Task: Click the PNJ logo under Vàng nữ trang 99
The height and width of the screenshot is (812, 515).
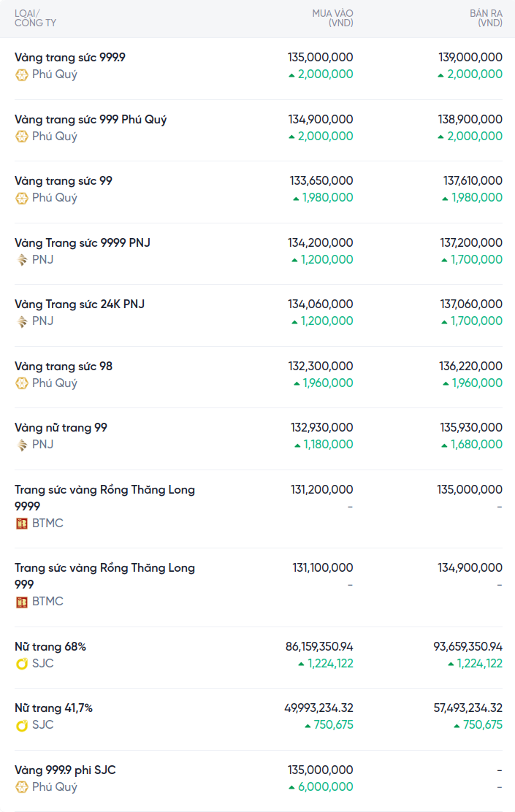Action: 22,445
